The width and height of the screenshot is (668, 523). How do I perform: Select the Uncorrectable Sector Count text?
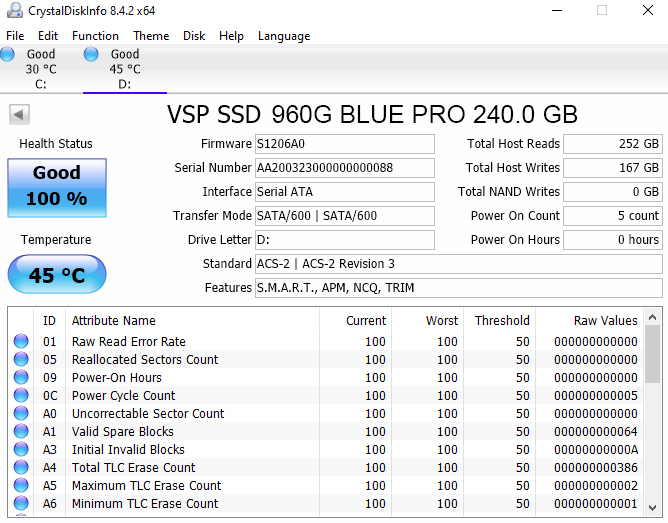coord(148,414)
